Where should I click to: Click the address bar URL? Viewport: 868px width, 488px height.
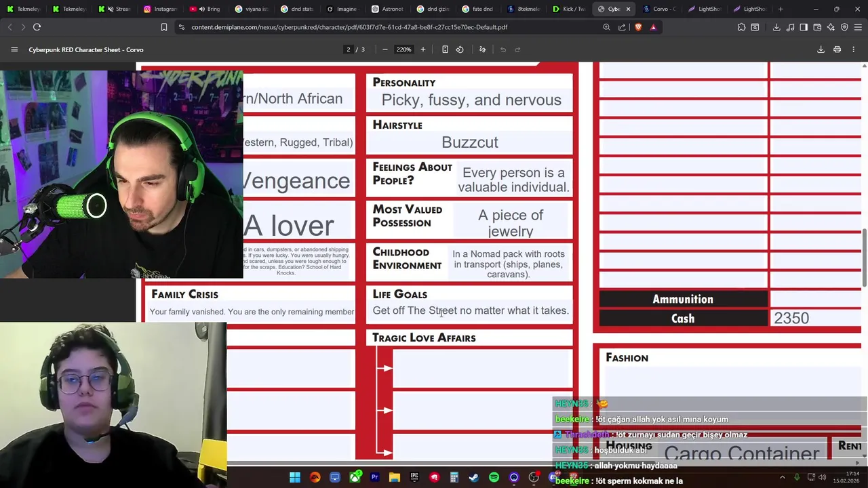(349, 27)
